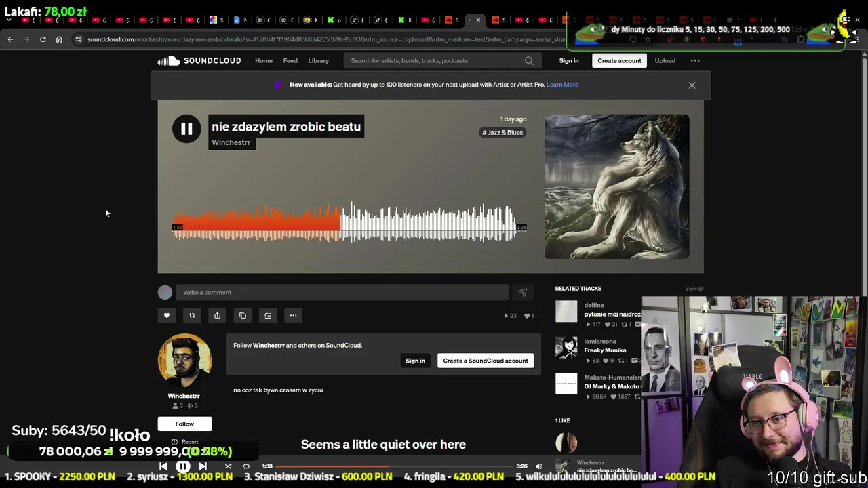
Task: Click the '1 day ago' upload timestamp
Action: tap(513, 119)
